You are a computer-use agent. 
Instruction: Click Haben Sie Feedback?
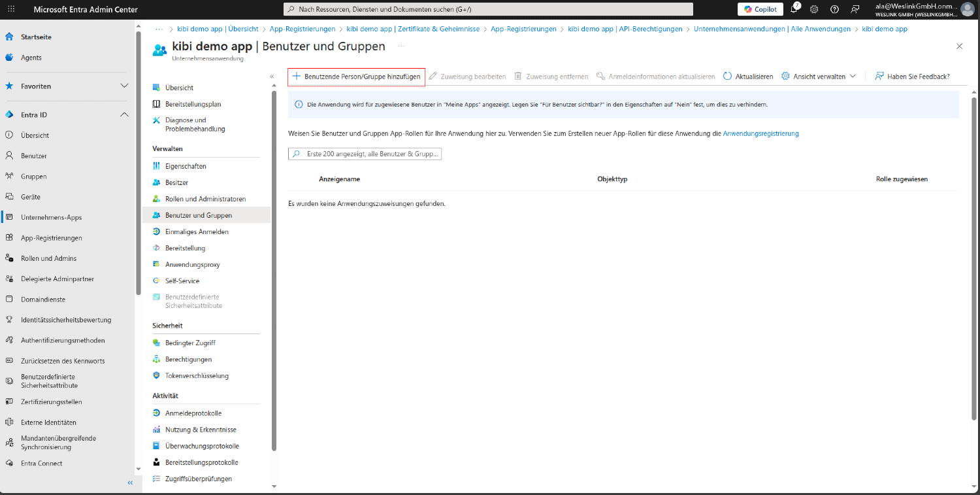pyautogui.click(x=912, y=77)
